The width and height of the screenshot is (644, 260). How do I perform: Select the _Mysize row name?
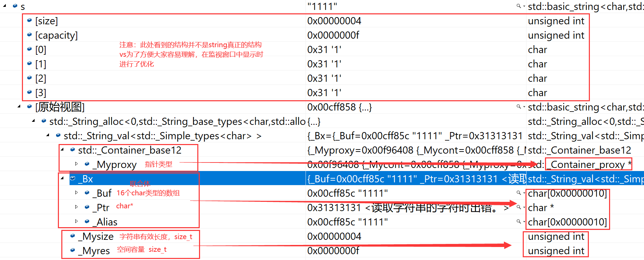coord(96,236)
